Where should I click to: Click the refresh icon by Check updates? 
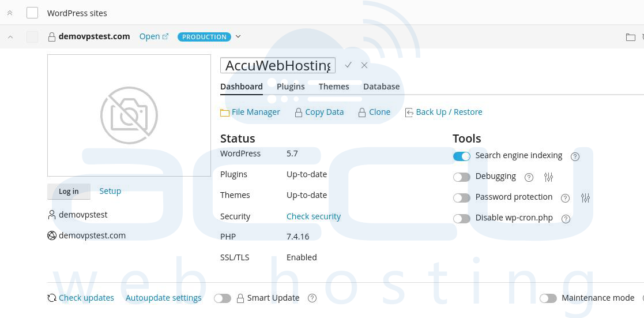point(52,298)
